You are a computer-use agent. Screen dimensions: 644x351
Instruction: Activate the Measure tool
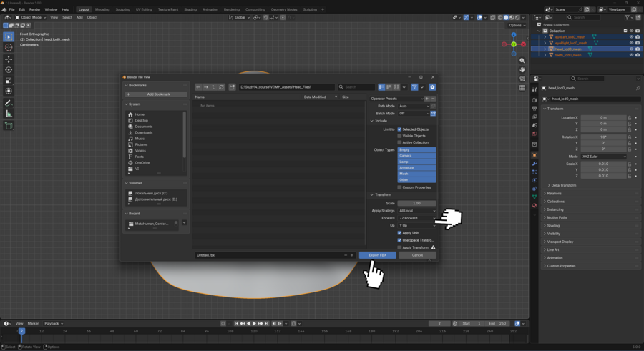pos(9,114)
